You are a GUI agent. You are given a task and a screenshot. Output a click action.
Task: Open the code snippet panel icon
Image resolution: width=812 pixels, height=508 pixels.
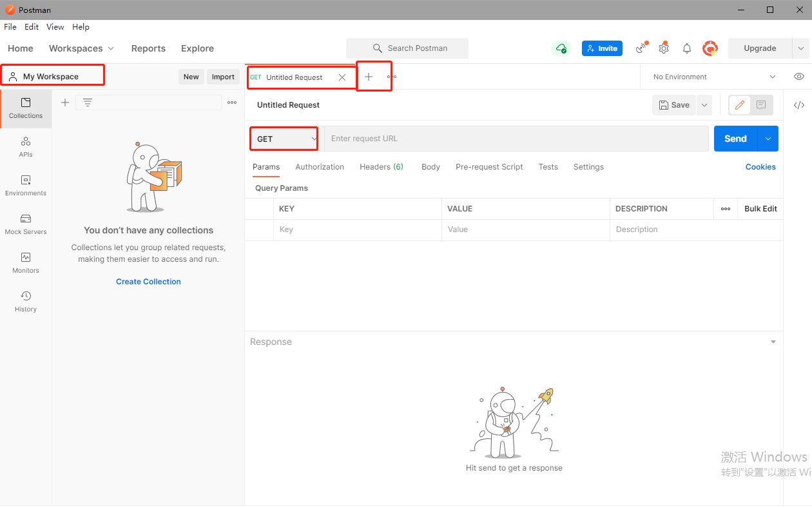[799, 105]
